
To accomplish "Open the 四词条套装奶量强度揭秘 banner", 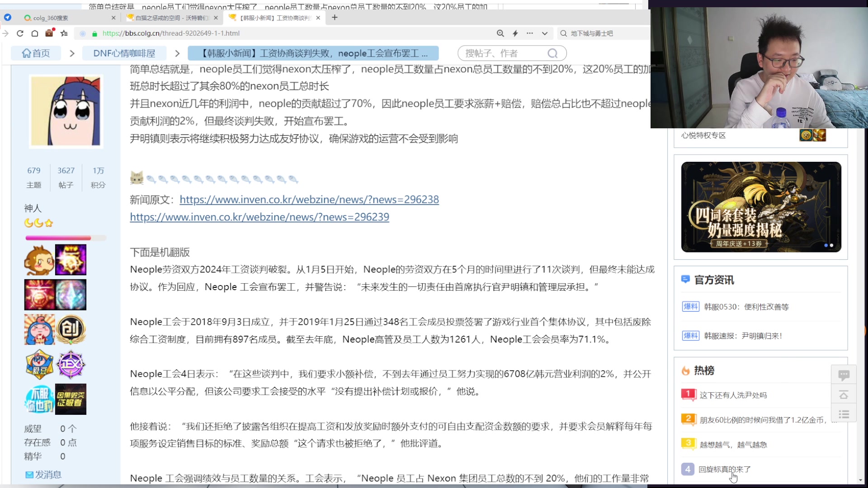I will click(761, 207).
